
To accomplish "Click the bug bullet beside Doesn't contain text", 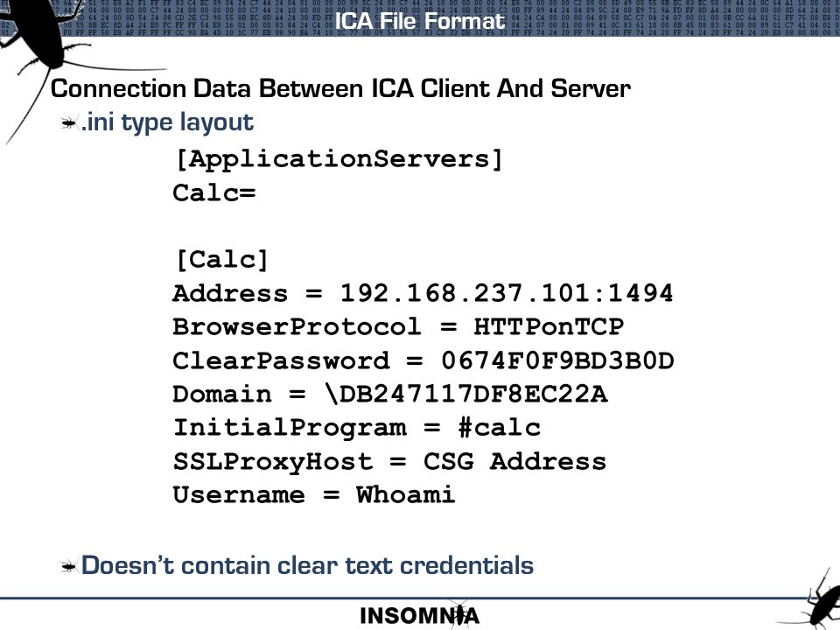I will pos(68,566).
